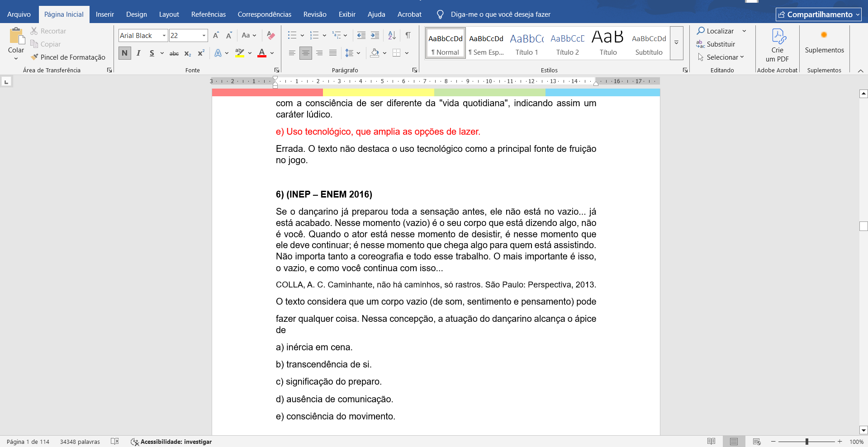Click the Recortar scissors icon

(x=34, y=31)
